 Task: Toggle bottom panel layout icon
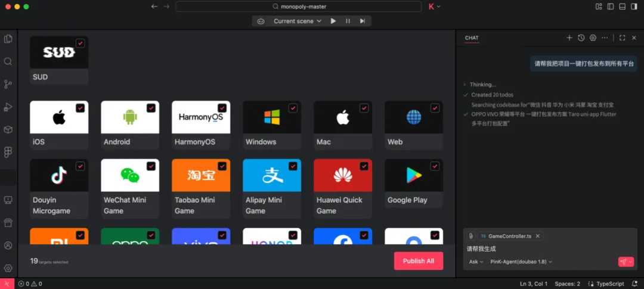tap(622, 7)
